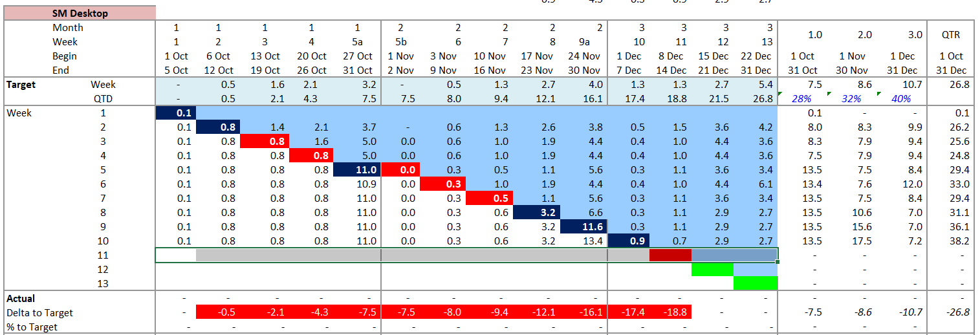Click the Target row label
980x335 pixels.
[21, 85]
